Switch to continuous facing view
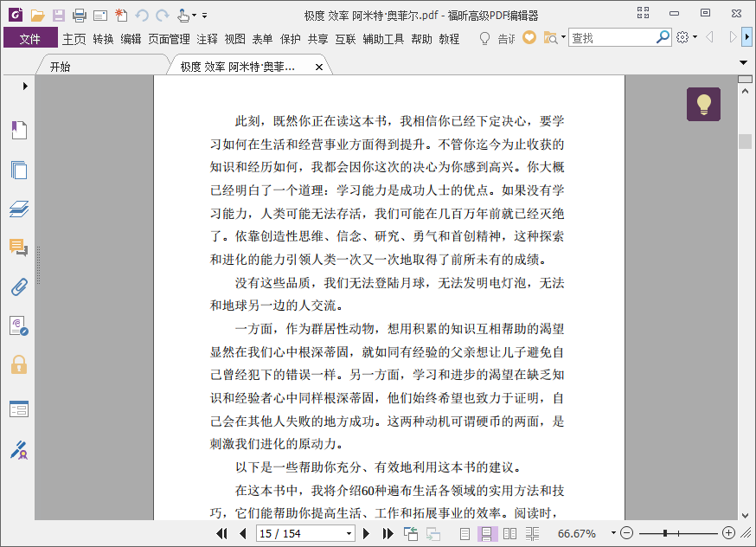Viewport: 756px width, 547px height. click(532, 533)
